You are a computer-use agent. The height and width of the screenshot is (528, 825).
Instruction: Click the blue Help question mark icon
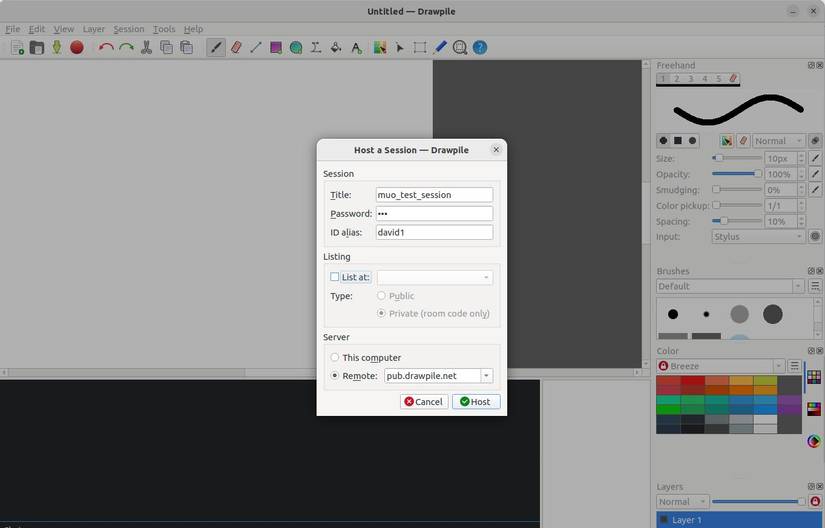click(x=480, y=47)
